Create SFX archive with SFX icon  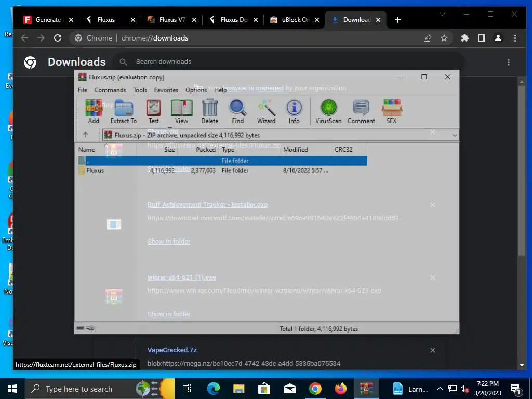[392, 112]
